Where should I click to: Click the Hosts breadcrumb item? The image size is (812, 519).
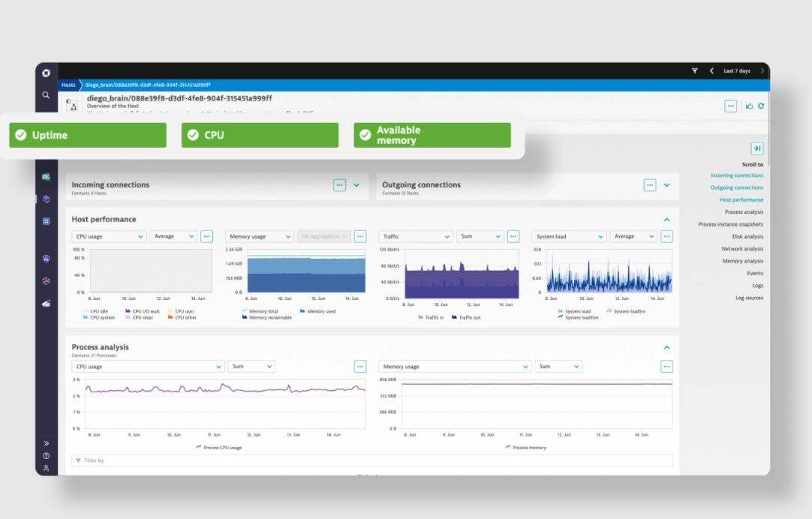(68, 85)
